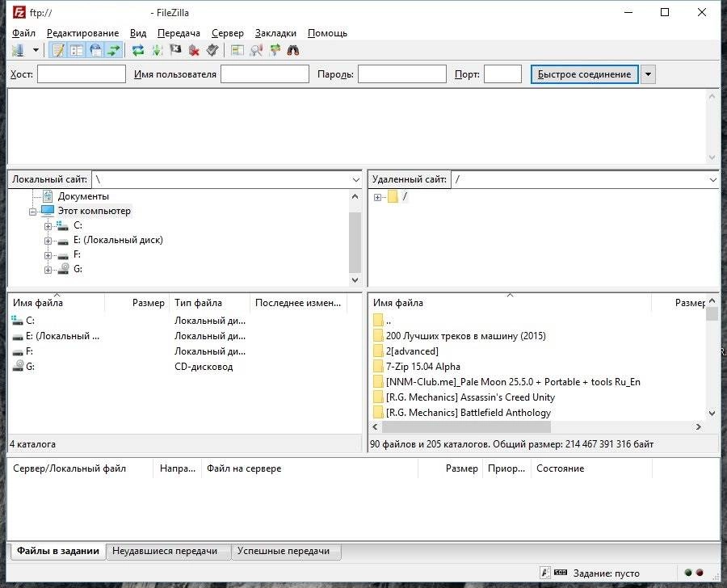The image size is (727, 588).
Task: Open directory listing filters dialog
Action: pyautogui.click(x=237, y=50)
